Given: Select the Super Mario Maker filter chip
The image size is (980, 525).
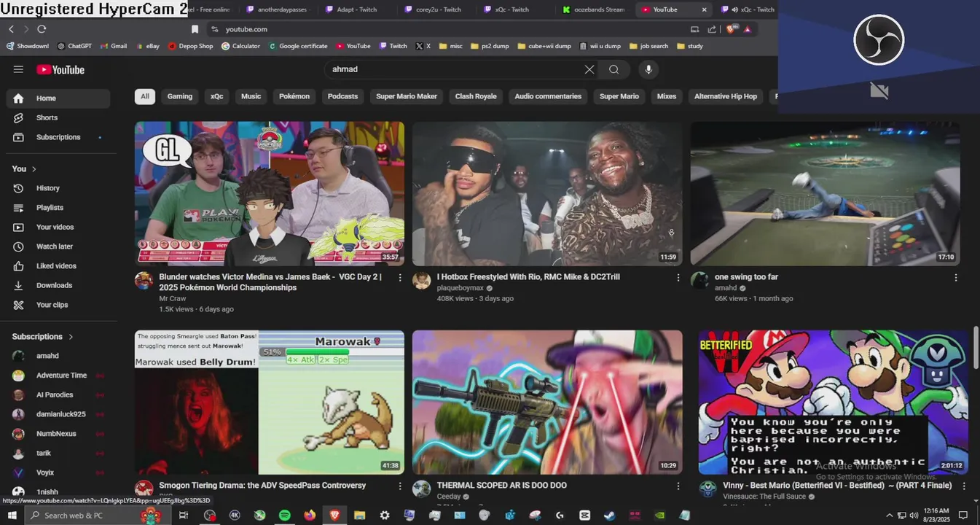Looking at the screenshot, I should [407, 96].
